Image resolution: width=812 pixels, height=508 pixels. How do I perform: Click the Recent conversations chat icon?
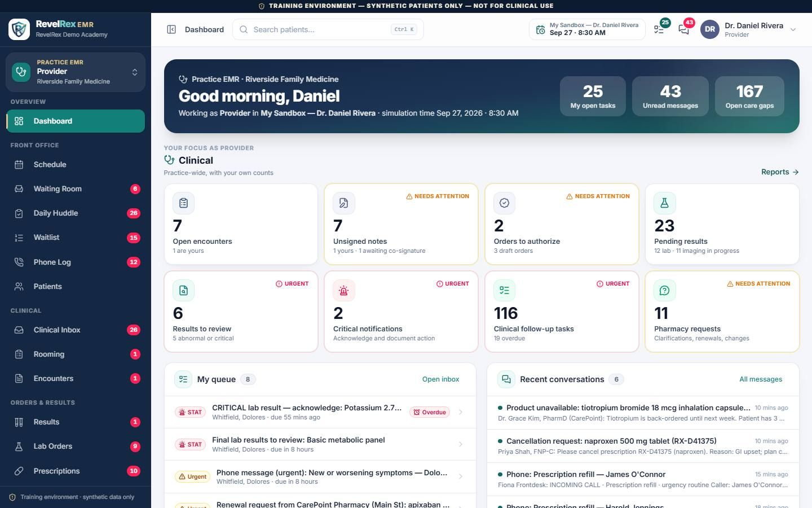506,379
